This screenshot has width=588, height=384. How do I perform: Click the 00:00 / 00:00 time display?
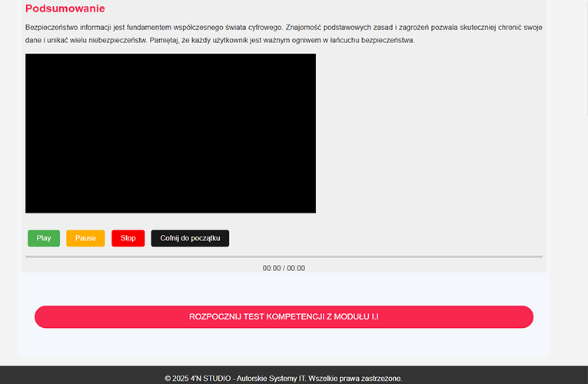coord(284,268)
